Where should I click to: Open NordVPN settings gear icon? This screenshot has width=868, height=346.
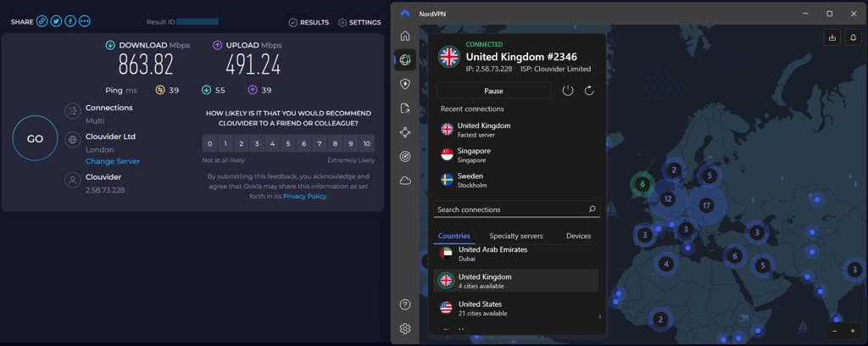pyautogui.click(x=405, y=329)
